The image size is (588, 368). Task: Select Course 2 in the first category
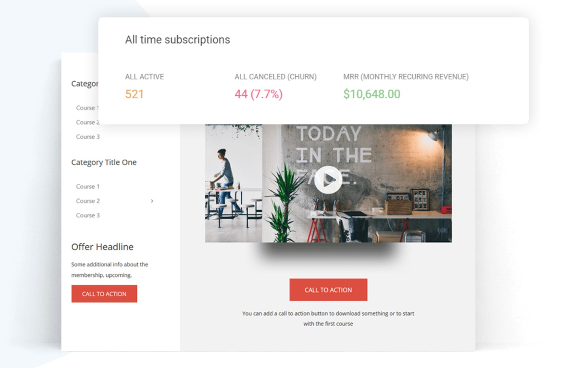click(87, 122)
